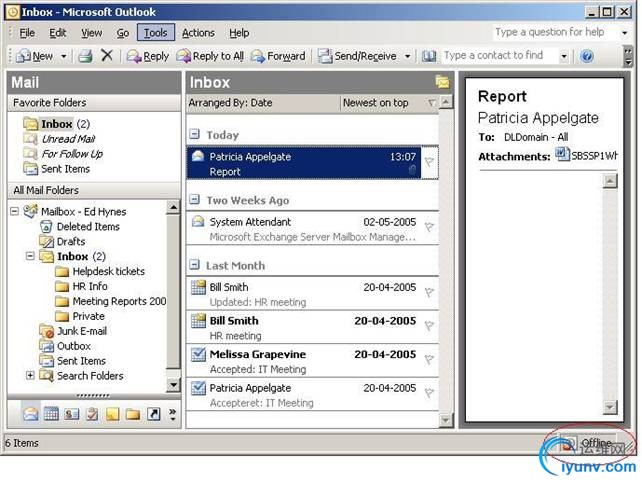
Task: Collapse the Today message group
Action: (x=194, y=134)
